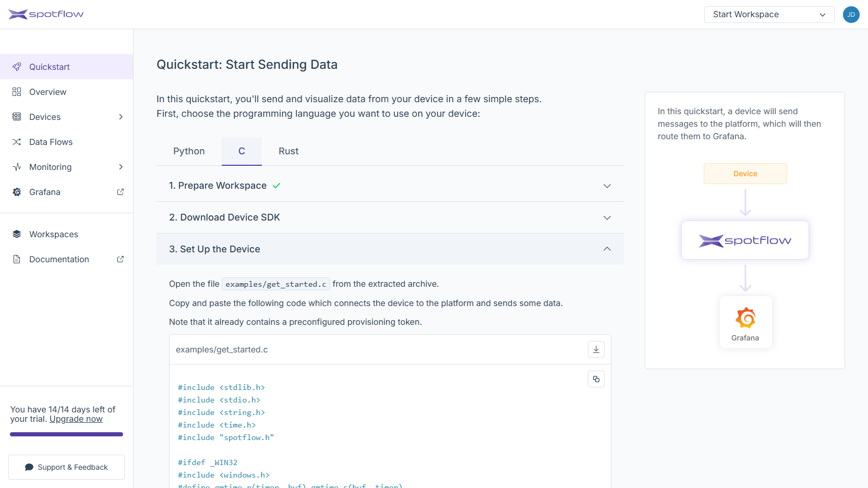Image resolution: width=868 pixels, height=488 pixels.
Task: Click the Documentation file icon
Action: 17,259
